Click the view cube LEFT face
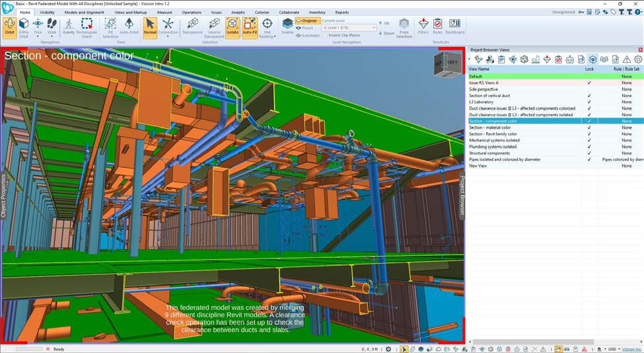Screen dimensions: 644x353 pos(451,62)
